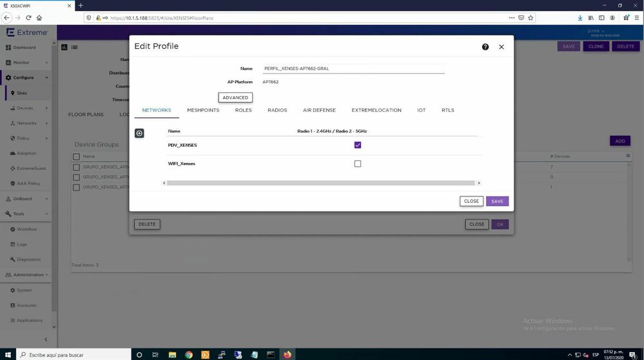Open Accounts under Administration
The height and width of the screenshot is (360, 644).
point(26,305)
